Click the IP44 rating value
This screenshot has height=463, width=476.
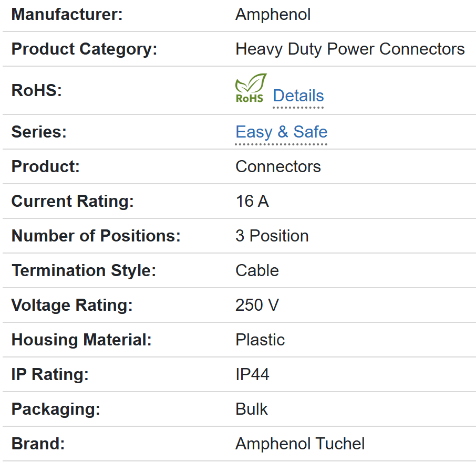coord(252,374)
